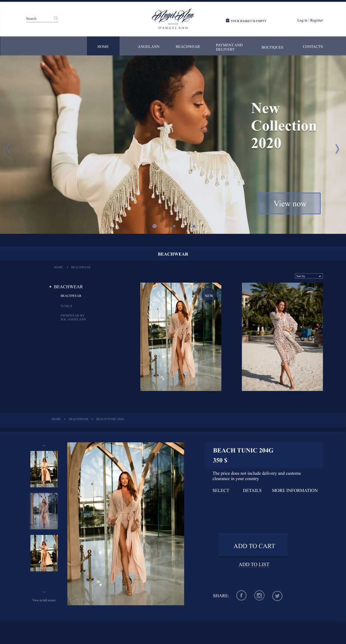Click the 350 $ price
The height and width of the screenshot is (644, 346).
click(220, 460)
